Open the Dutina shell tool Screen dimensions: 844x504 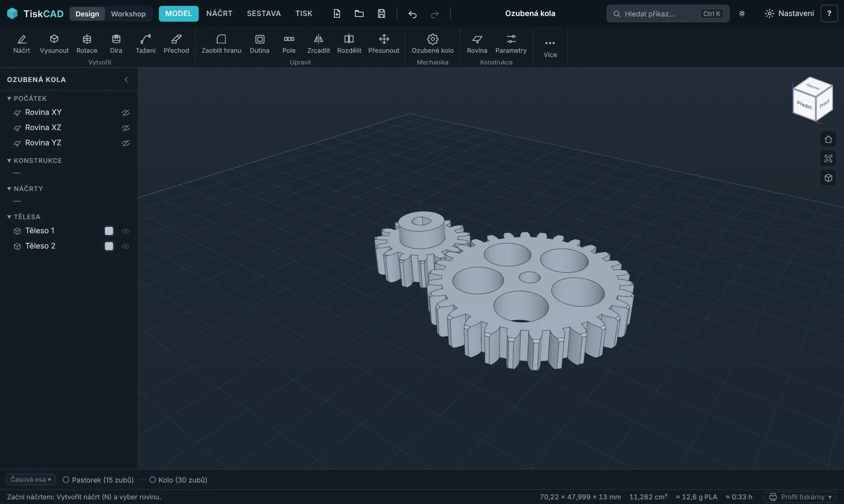click(259, 44)
